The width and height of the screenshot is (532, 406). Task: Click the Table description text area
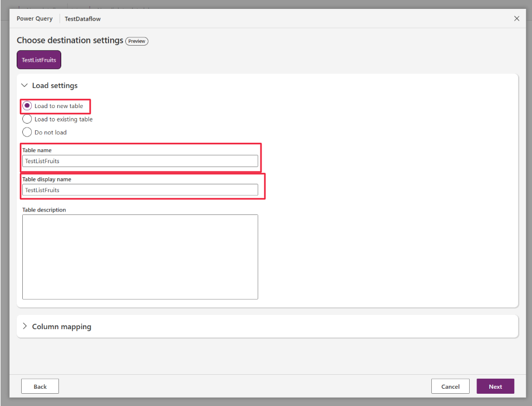140,256
